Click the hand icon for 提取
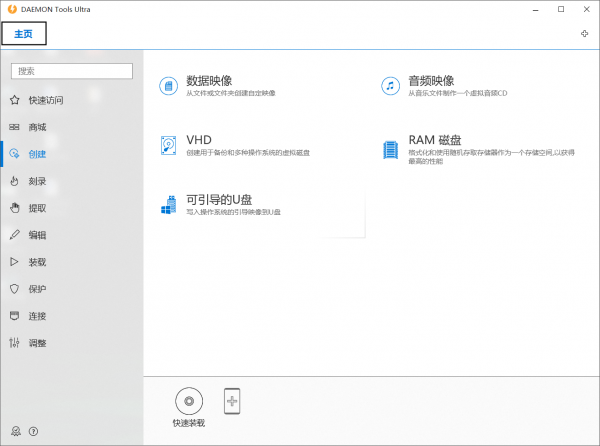This screenshot has height=446, width=600. tap(15, 208)
